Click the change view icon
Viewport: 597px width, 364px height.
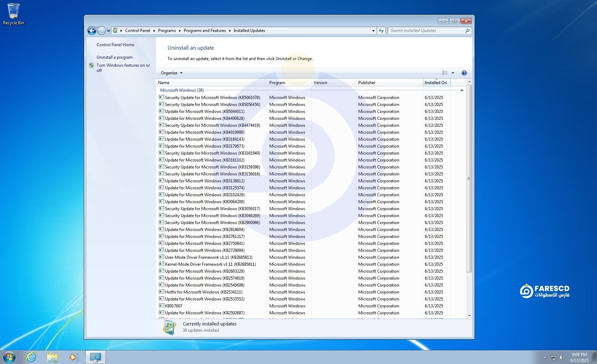444,73
